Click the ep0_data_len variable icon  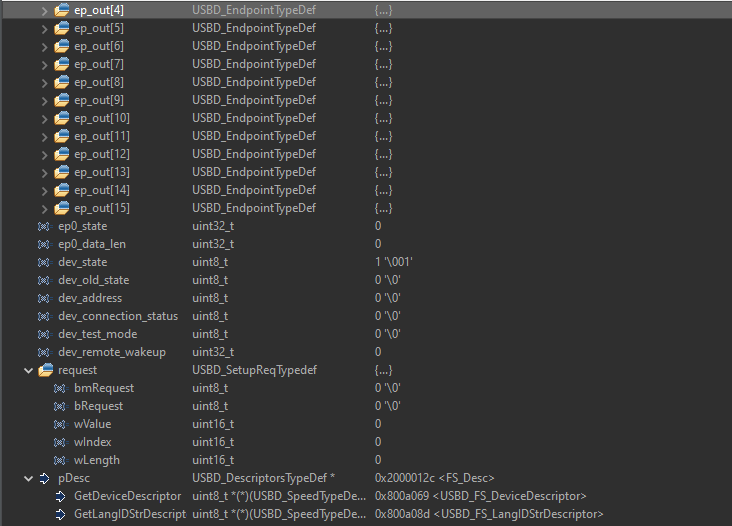pos(44,245)
